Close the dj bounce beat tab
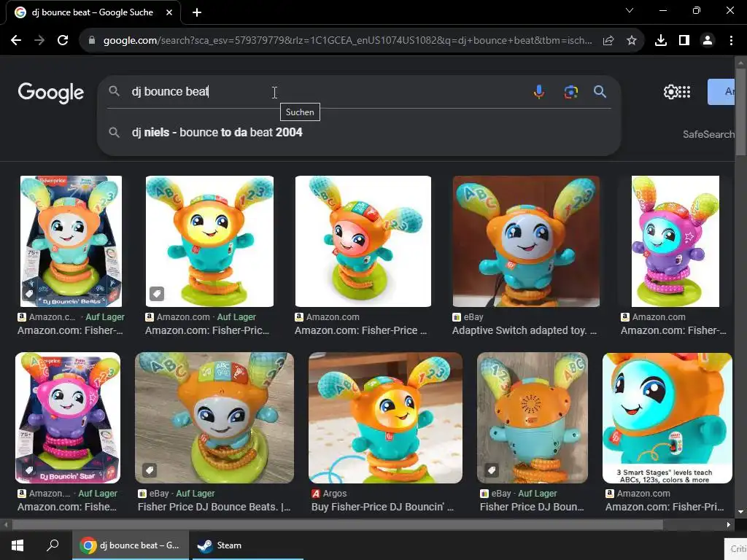The height and width of the screenshot is (560, 747). point(169,13)
